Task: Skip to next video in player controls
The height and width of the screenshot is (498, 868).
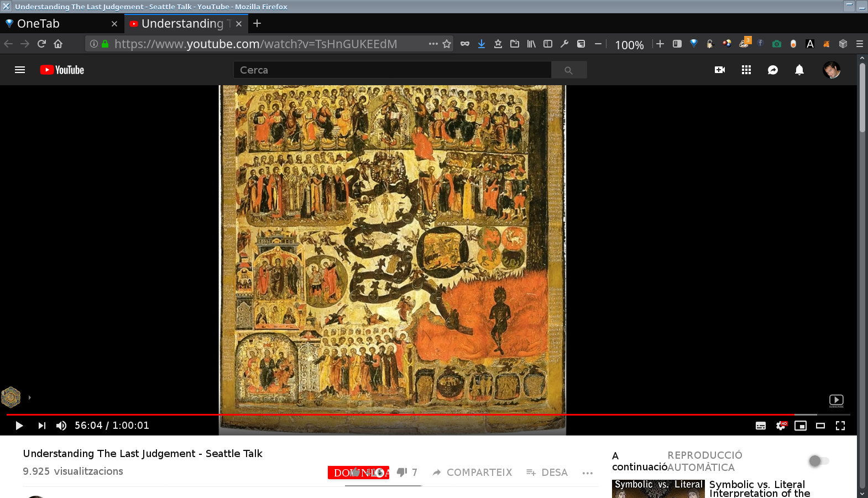Action: (41, 426)
